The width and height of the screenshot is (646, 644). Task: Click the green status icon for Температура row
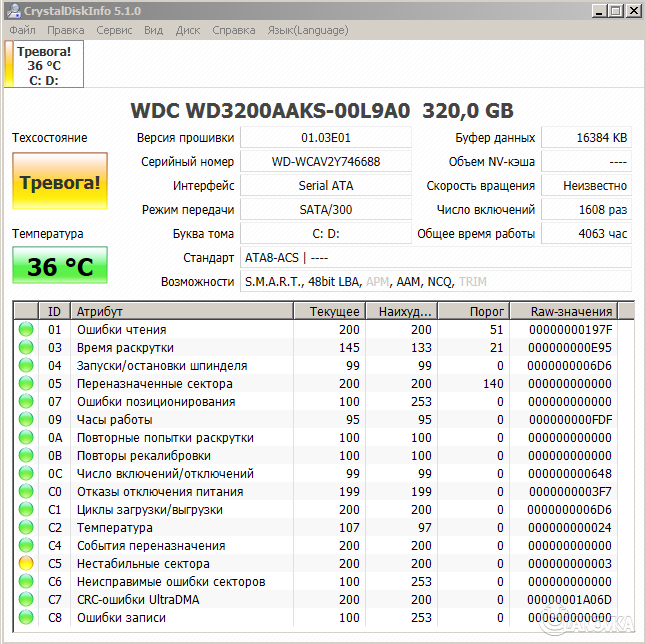(26, 527)
